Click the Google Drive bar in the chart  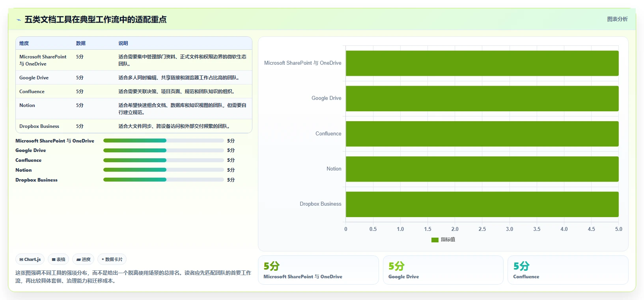[x=482, y=98]
